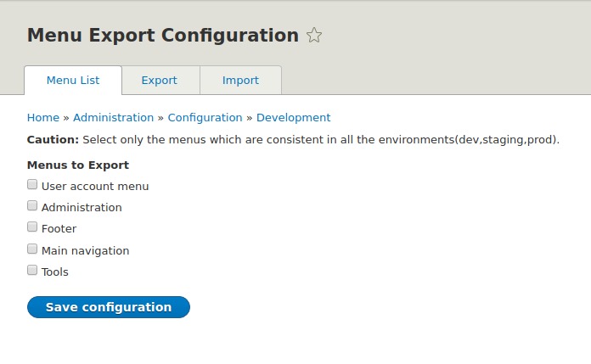The image size is (591, 364).
Task: Click the 'Footer' label text
Action: tap(59, 229)
